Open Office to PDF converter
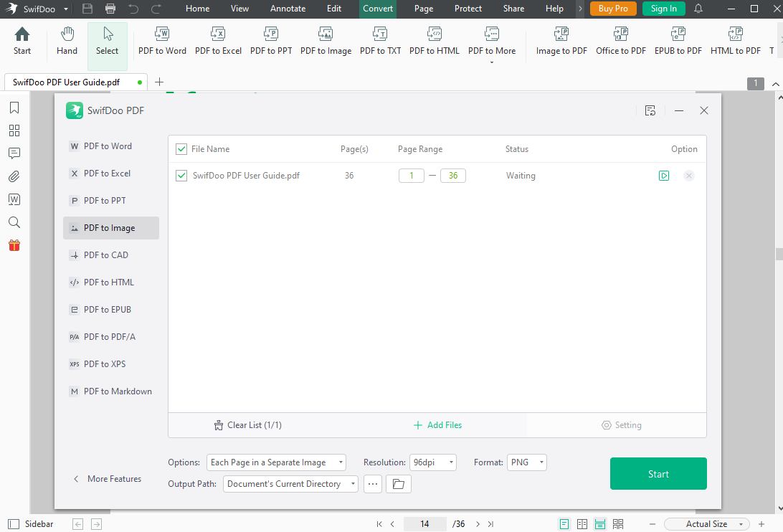783x532 pixels. coord(621,41)
